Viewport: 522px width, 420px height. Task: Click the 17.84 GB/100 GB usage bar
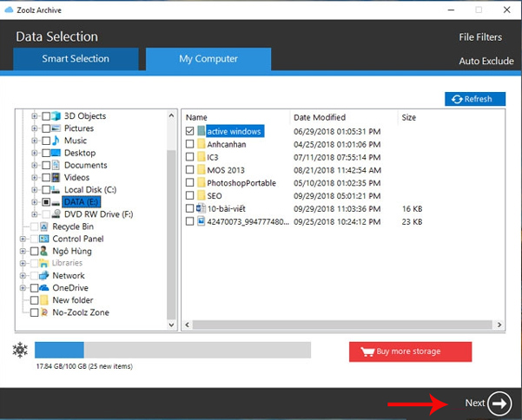[173, 350]
